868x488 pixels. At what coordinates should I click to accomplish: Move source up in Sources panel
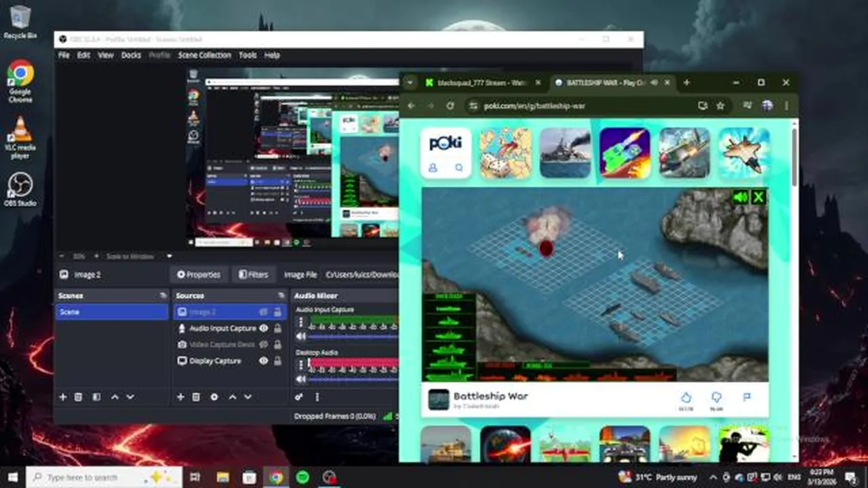(233, 397)
